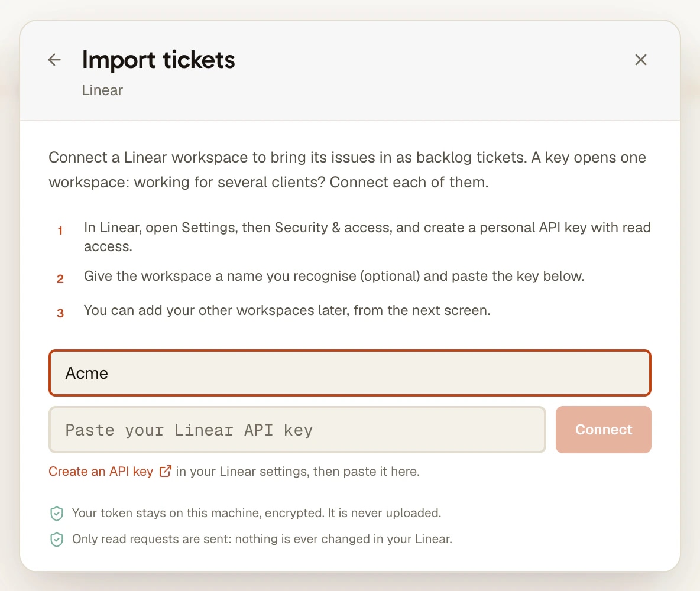This screenshot has height=591, width=700.
Task: Click the shield icon beside token stays on this machine
Action: tap(57, 514)
